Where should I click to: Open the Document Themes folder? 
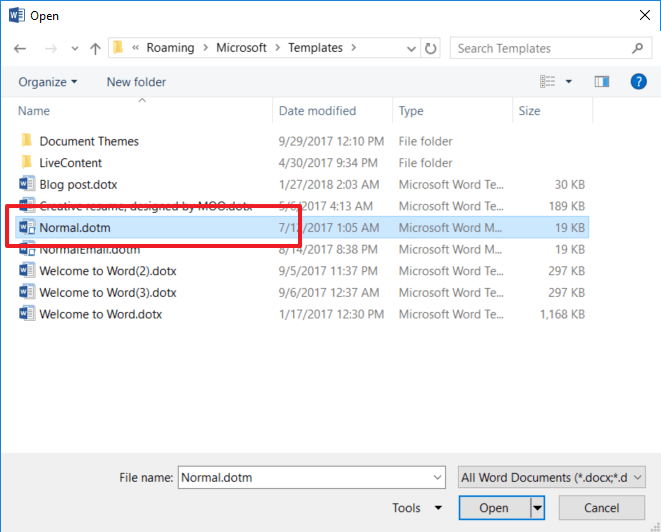coord(89,141)
